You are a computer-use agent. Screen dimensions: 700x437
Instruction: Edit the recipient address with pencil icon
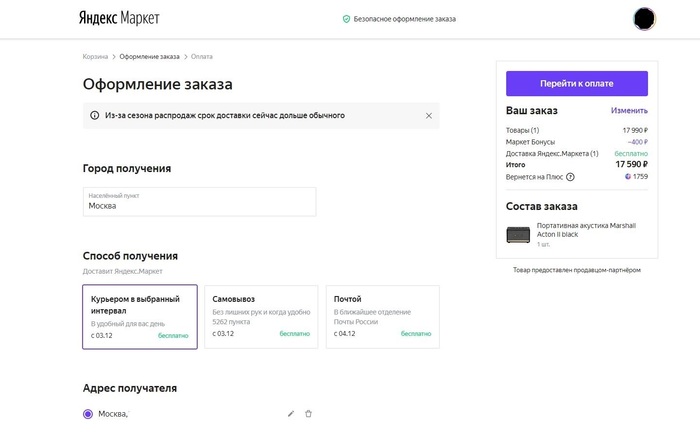click(x=291, y=413)
